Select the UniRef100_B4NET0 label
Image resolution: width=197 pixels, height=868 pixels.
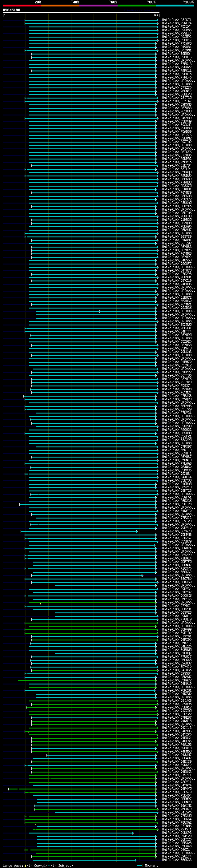pyautogui.click(x=176, y=511)
